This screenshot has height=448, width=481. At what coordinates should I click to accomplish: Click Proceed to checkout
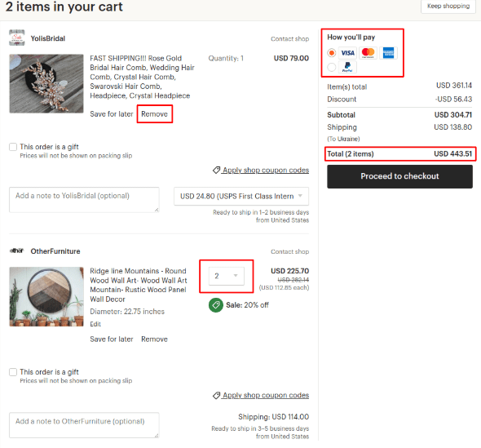pos(399,176)
